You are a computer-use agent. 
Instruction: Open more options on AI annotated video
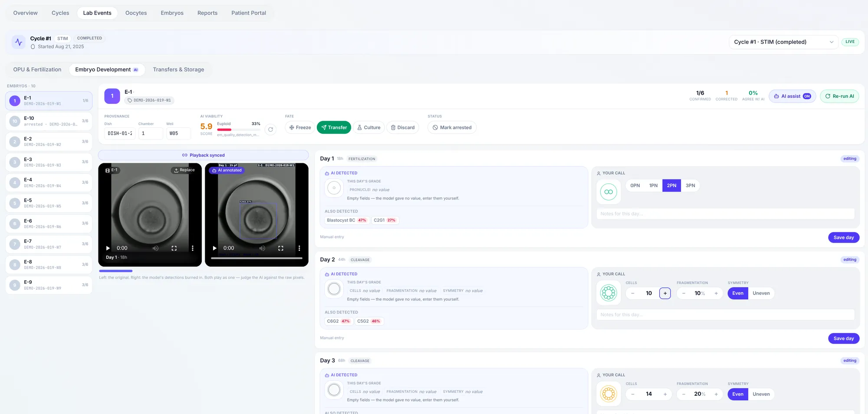[x=299, y=248]
